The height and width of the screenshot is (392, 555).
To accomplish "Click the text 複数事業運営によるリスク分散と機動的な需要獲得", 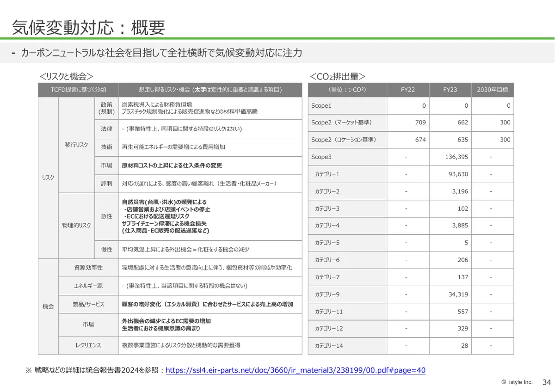I will (x=181, y=345).
